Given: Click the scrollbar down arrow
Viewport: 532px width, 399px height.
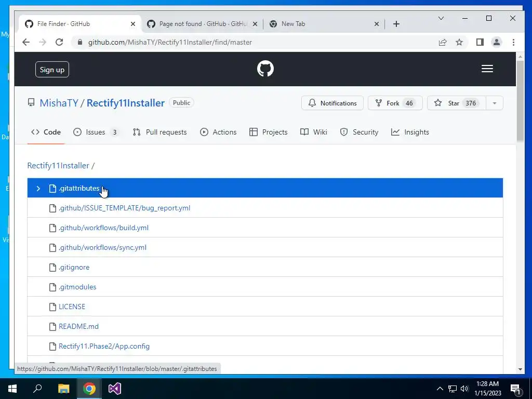Looking at the screenshot, I should pyautogui.click(x=520, y=369).
